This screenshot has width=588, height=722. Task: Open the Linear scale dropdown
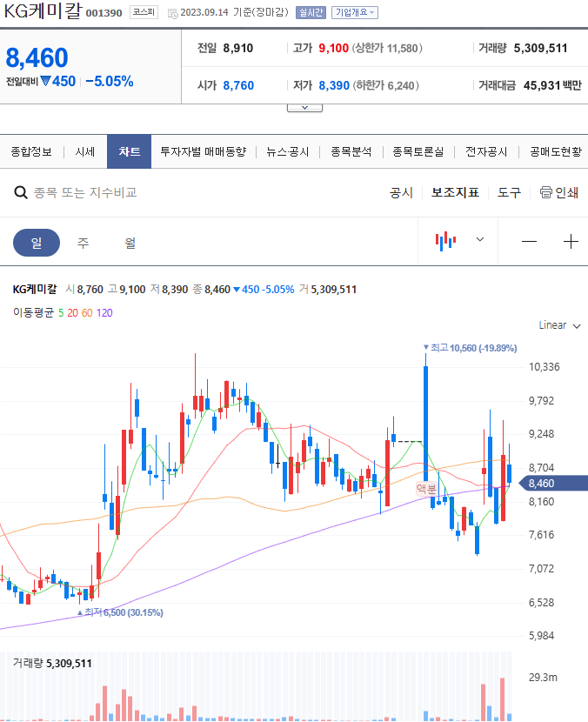[x=559, y=325]
